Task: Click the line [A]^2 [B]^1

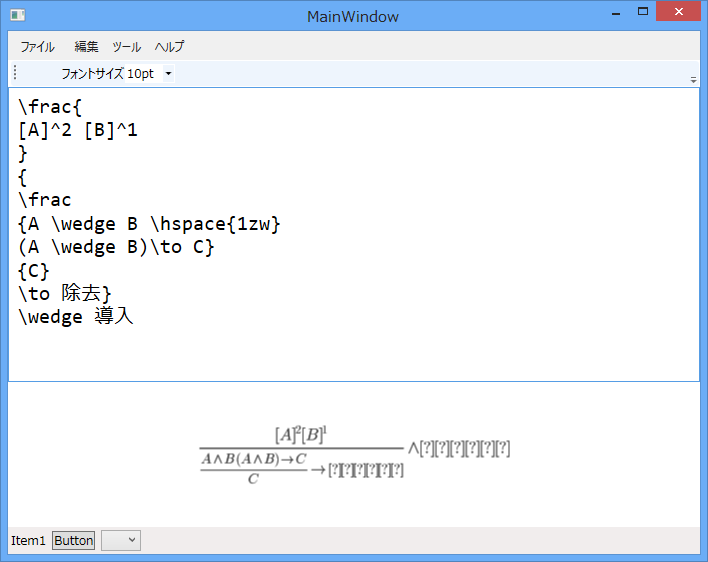Action: coord(78,130)
